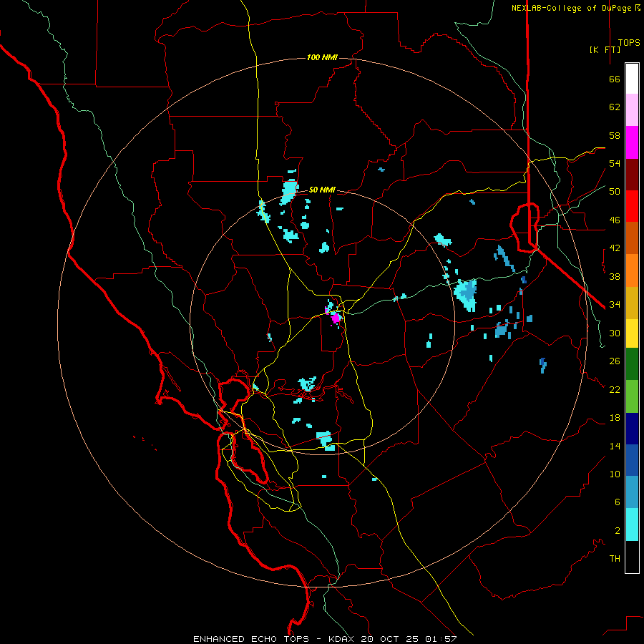Select the dark red legend swatch
The height and width of the screenshot is (644, 644).
coord(632,174)
